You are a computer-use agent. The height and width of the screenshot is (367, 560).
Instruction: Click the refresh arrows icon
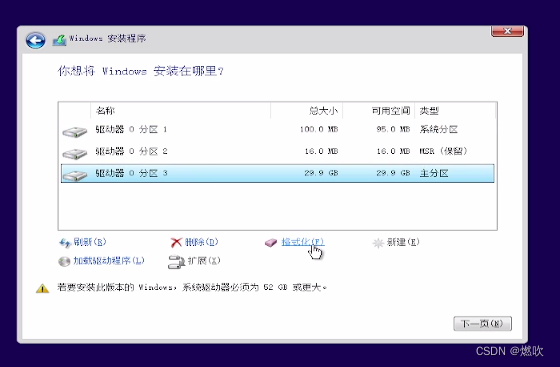tap(65, 243)
